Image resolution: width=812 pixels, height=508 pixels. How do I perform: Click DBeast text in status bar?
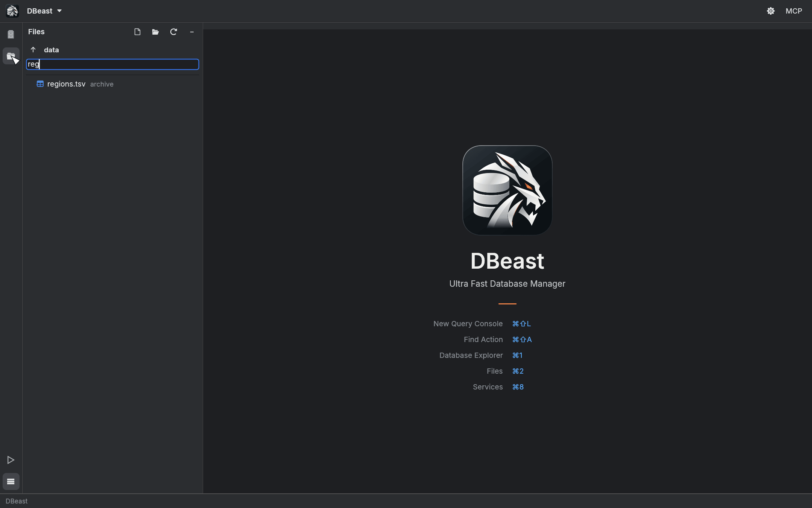[17, 501]
